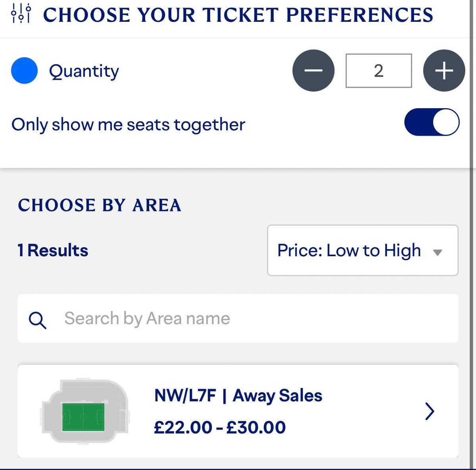
Task: Click the magnifying glass search icon
Action: point(37,320)
